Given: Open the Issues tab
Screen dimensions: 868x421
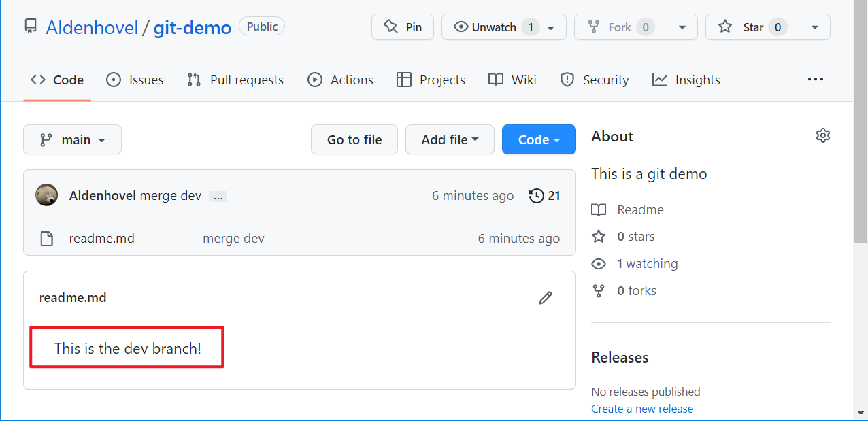Looking at the screenshot, I should click(x=135, y=80).
